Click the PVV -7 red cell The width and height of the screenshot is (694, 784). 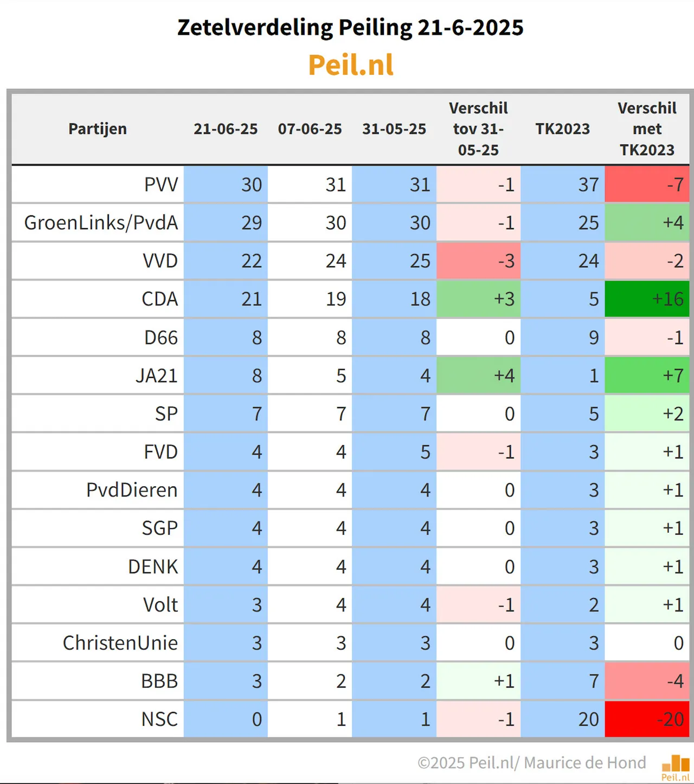tap(647, 184)
